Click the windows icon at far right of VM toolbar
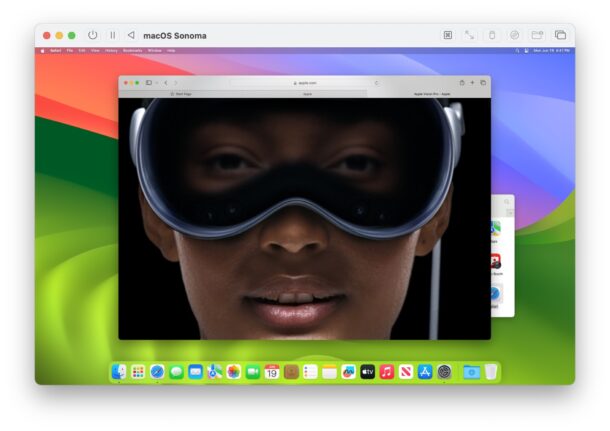The width and height of the screenshot is (610, 431). coord(560,35)
